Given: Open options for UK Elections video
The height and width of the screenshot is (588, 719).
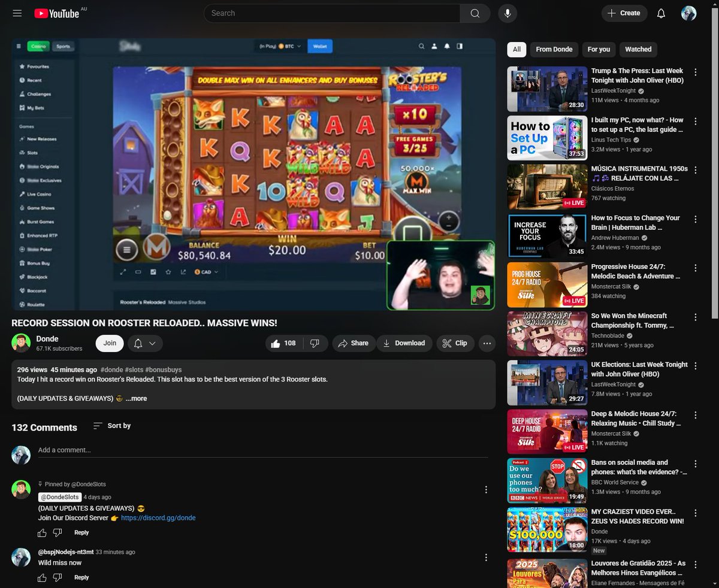Looking at the screenshot, I should pos(695,366).
